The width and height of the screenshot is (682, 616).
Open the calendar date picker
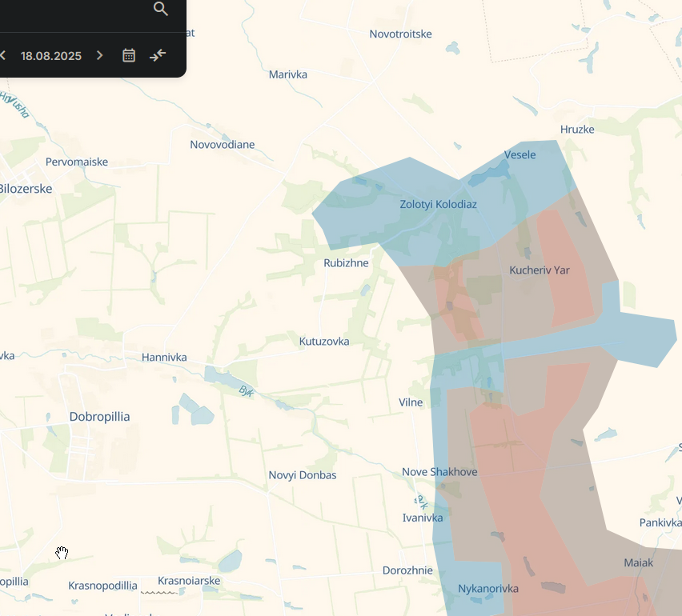point(128,55)
